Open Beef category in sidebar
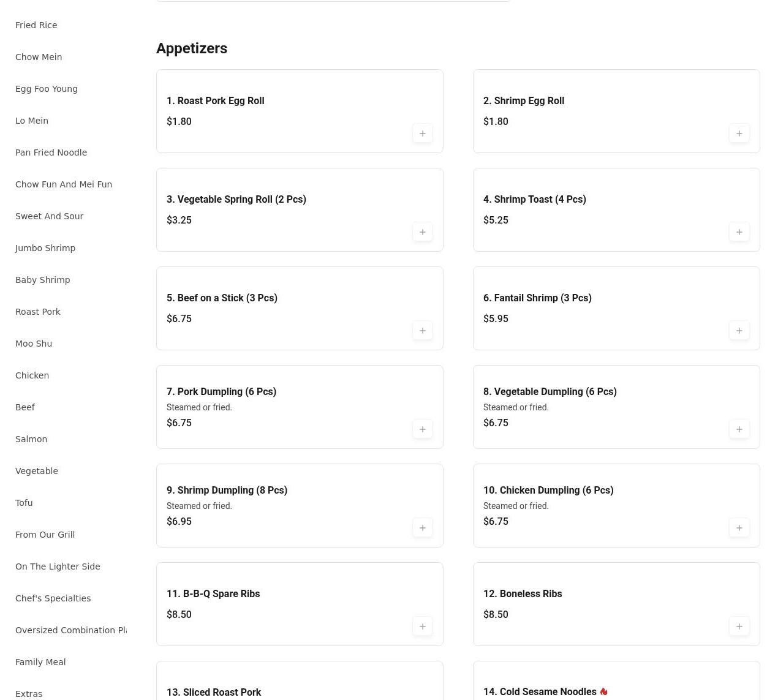Screen dimensions: 778x700 click(25, 407)
